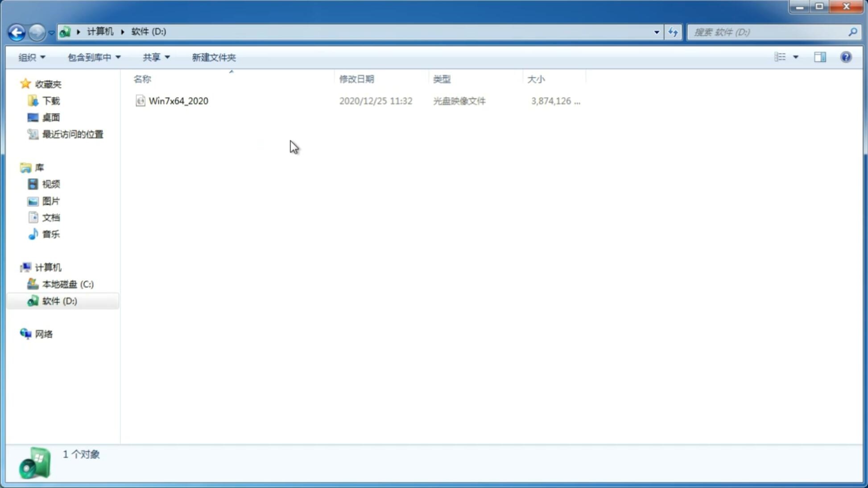
Task: Click the 名称 (Name) column header
Action: coord(142,79)
